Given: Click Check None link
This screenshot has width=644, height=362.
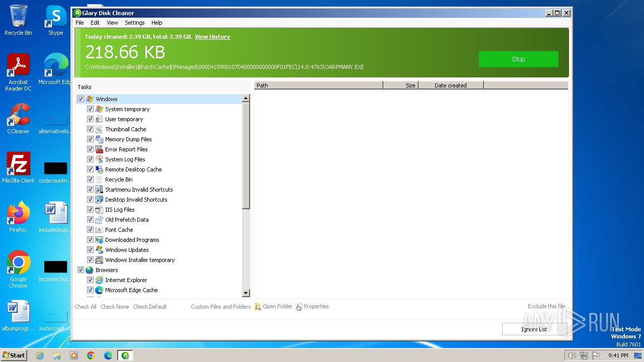Looking at the screenshot, I should click(114, 307).
